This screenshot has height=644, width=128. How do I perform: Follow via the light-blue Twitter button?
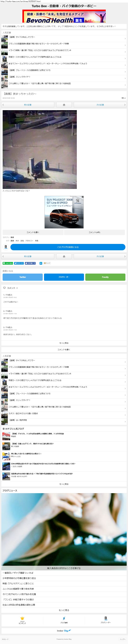pyautogui.click(x=23, y=277)
